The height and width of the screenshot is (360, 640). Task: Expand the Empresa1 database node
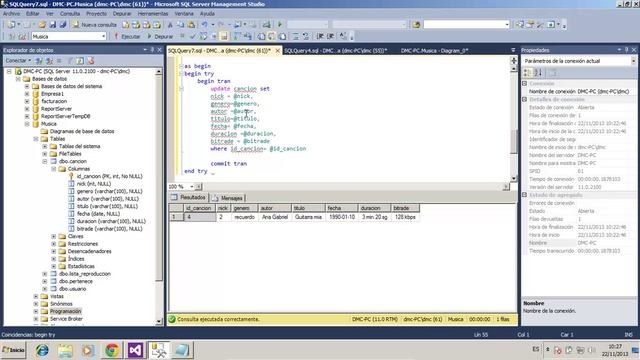pyautogui.click(x=27, y=94)
